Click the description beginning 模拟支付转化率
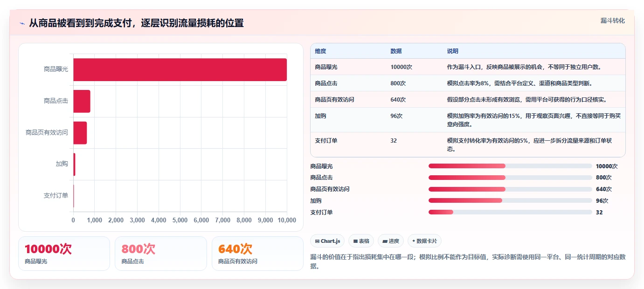Viewport: 644px width, 289px height. pyautogui.click(x=533, y=145)
